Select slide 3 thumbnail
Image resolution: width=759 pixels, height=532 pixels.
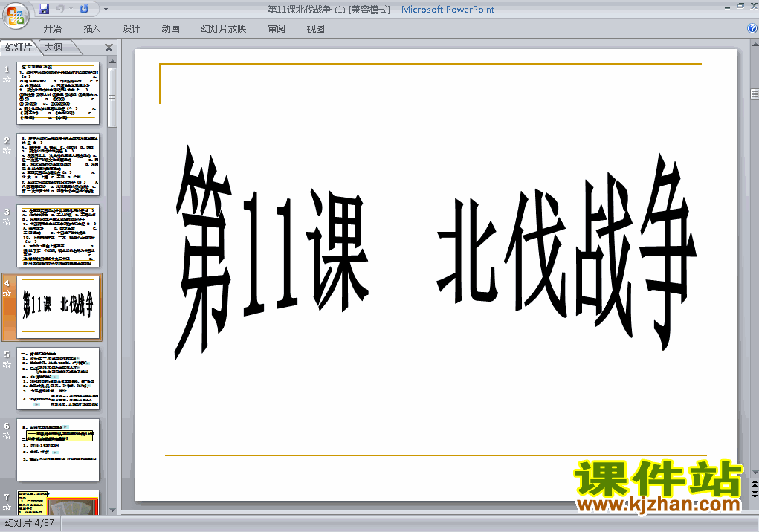point(58,236)
